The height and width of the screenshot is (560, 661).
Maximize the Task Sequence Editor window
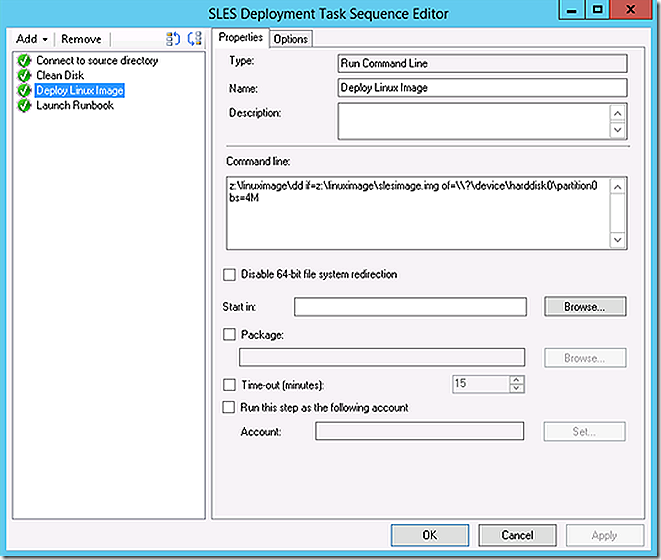(x=597, y=10)
